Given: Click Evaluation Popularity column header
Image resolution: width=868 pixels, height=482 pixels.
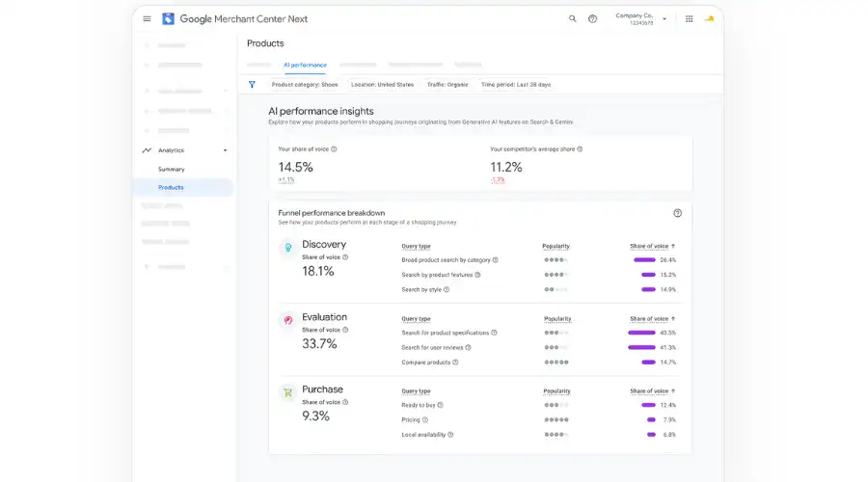Looking at the screenshot, I should [x=557, y=319].
